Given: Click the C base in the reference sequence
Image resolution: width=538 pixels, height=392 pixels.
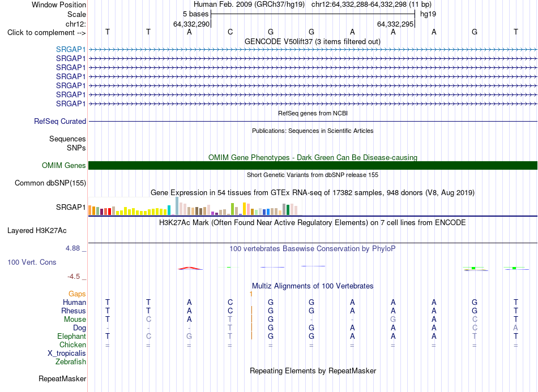Looking at the screenshot, I should coord(230,32).
